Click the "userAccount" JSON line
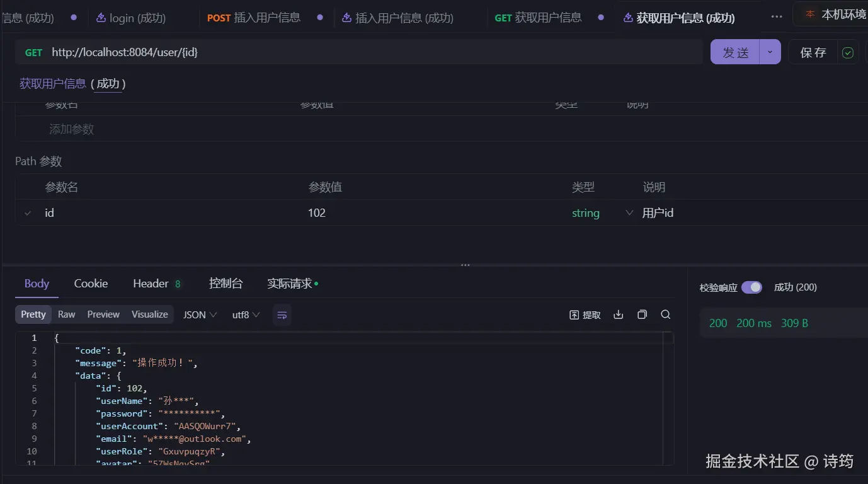This screenshot has height=484, width=868. (x=168, y=426)
